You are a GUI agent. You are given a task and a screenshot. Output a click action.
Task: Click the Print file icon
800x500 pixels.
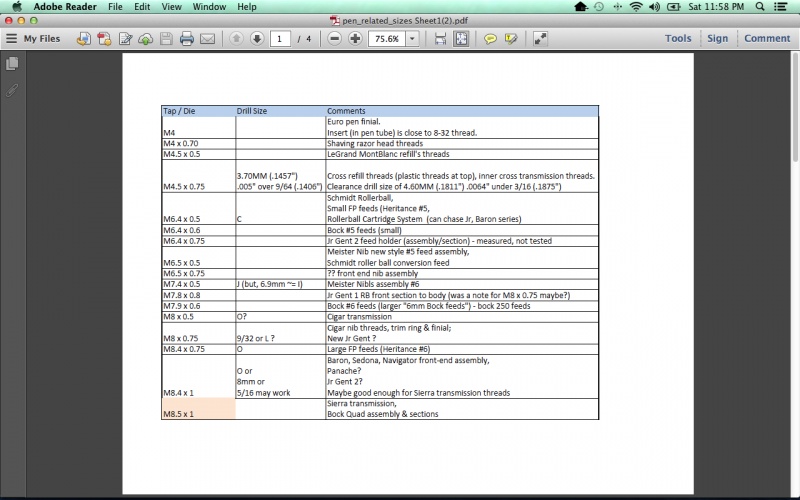186,39
